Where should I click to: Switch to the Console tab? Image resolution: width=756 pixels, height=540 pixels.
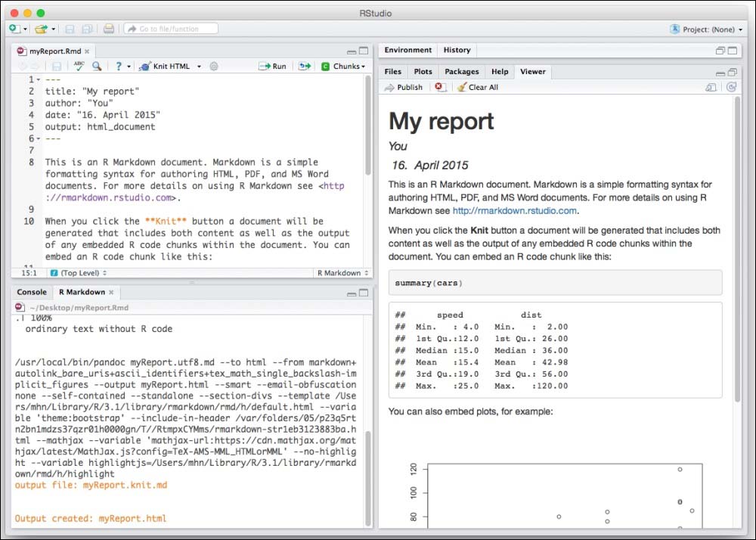point(32,292)
